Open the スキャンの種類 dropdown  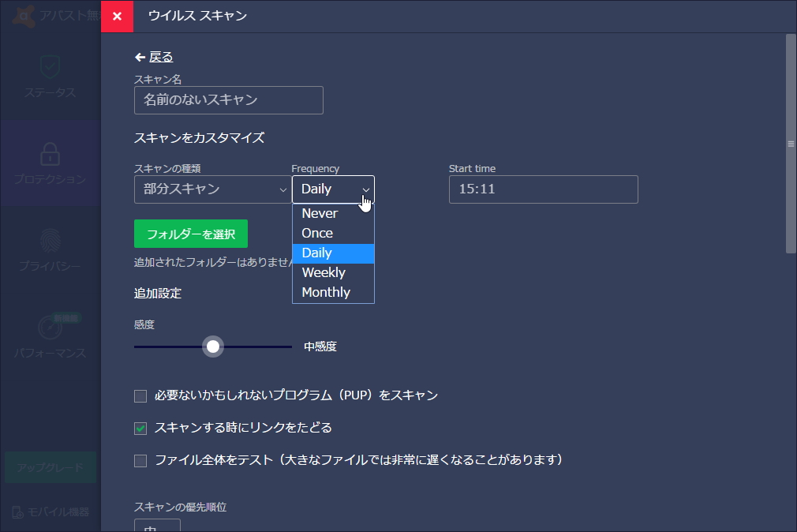[211, 189]
